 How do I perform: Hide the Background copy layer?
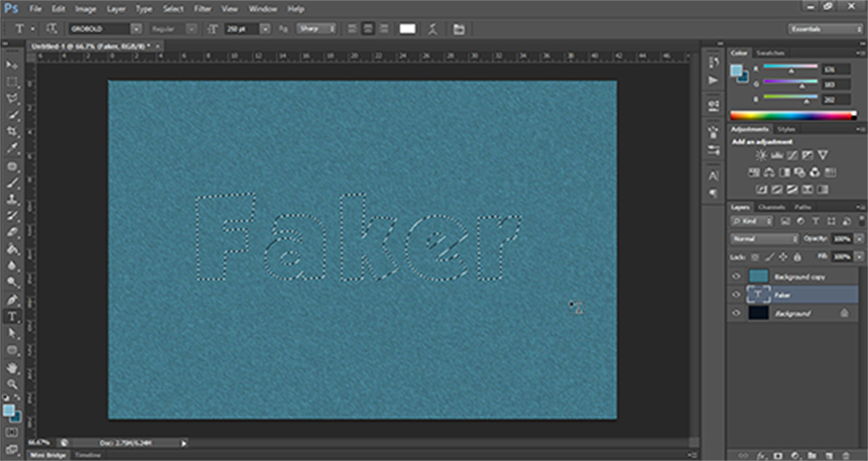(736, 277)
